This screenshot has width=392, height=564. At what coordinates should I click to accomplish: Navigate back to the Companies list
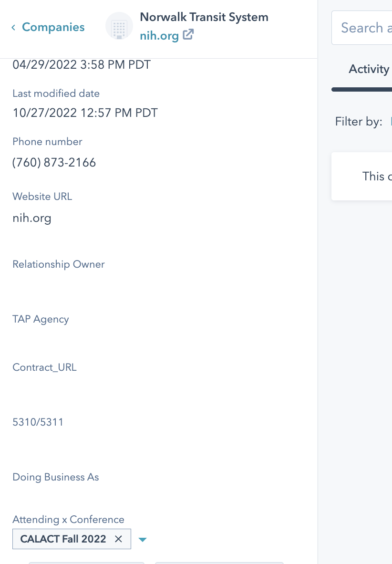pos(53,27)
